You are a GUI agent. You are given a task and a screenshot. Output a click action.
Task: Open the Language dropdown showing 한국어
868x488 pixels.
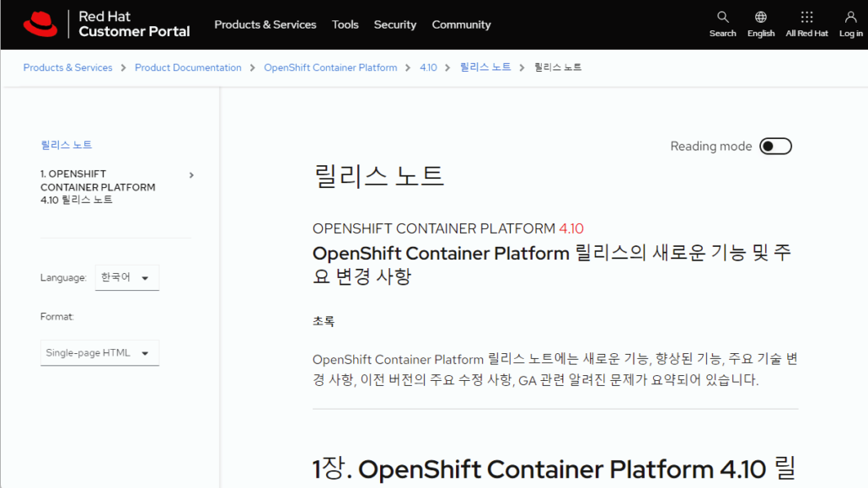(x=126, y=277)
